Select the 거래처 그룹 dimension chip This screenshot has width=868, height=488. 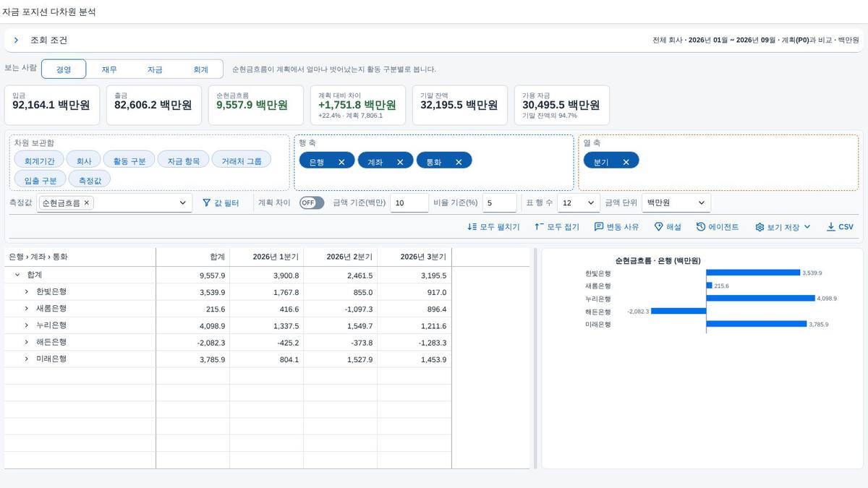click(x=242, y=161)
